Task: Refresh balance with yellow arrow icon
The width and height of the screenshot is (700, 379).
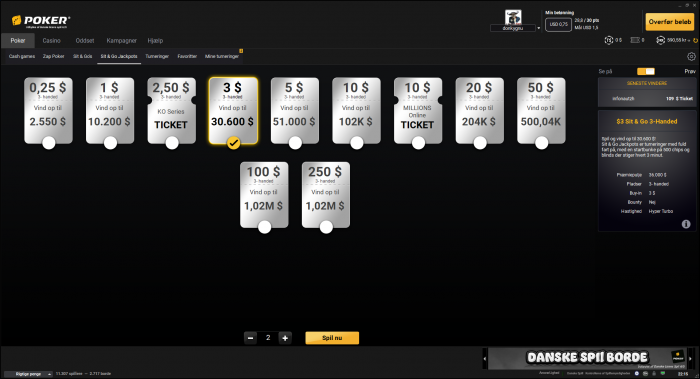Action: pyautogui.click(x=695, y=41)
